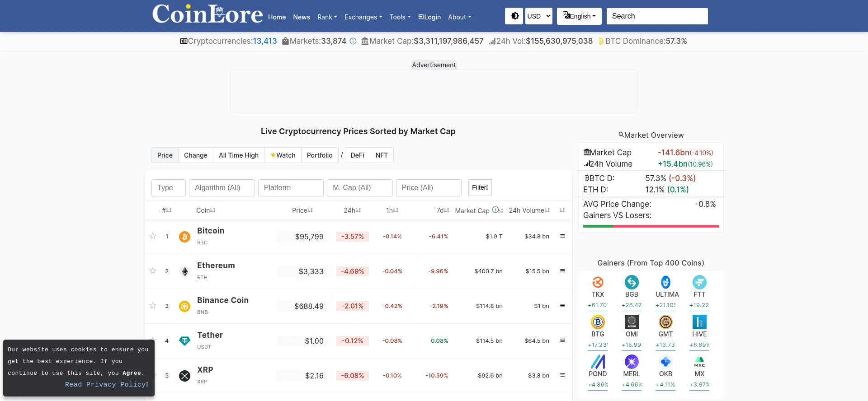Click the Markets info icon
This screenshot has height=401, width=868.
point(353,41)
